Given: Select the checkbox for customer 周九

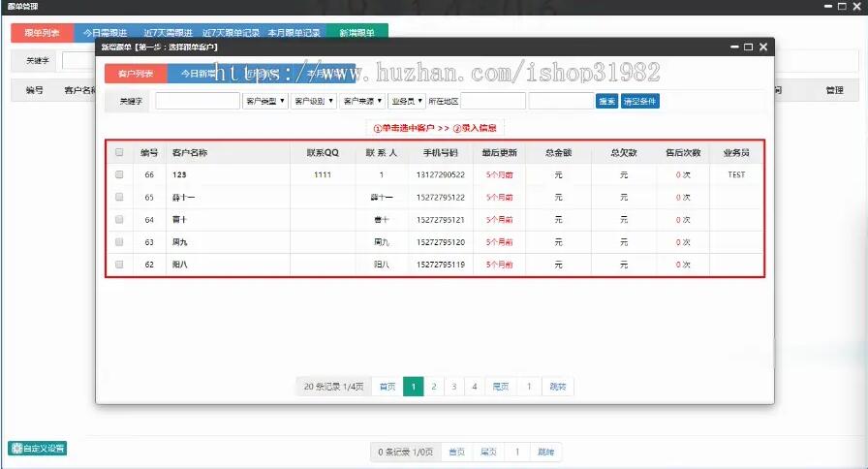Looking at the screenshot, I should pos(119,241).
